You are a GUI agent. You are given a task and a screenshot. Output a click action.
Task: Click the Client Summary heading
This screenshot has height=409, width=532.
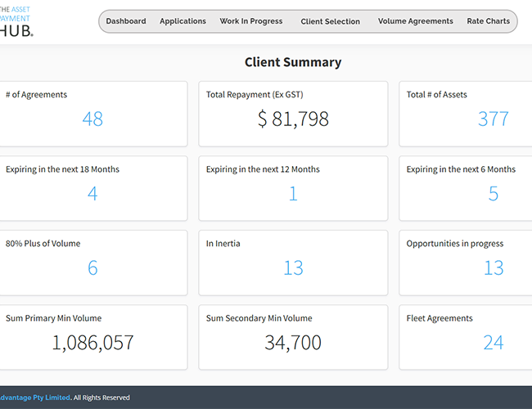coord(293,62)
